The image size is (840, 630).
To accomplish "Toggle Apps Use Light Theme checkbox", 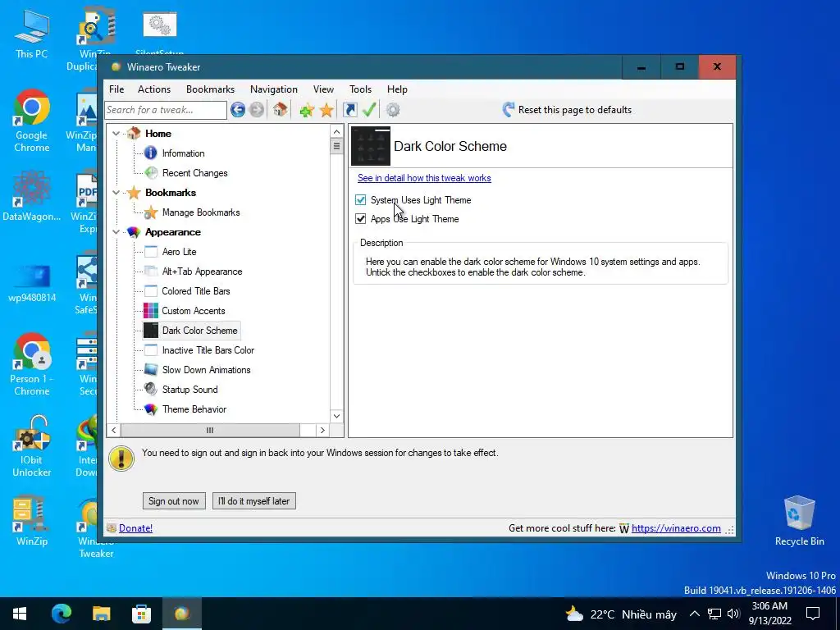I will (361, 218).
